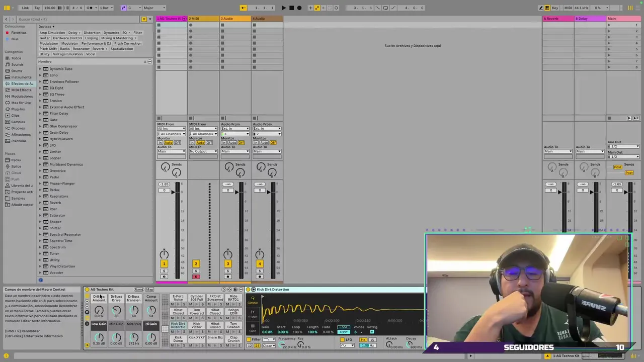Toggle Follow playback button in transport
The image size is (644, 362).
[243, 8]
